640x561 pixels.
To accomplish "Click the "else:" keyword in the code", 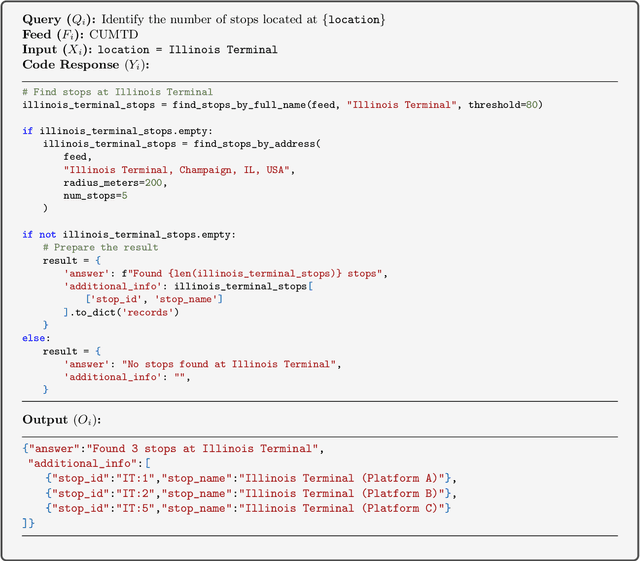I will [34, 338].
